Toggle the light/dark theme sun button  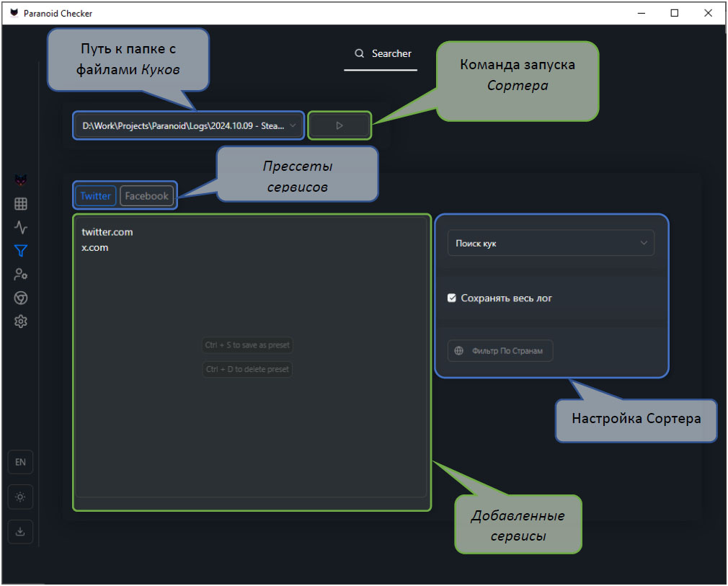point(20,497)
